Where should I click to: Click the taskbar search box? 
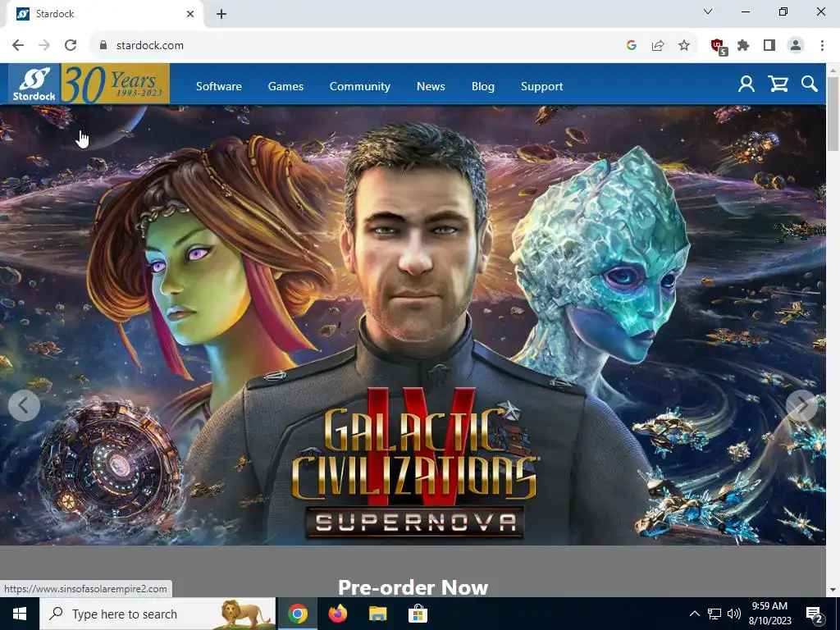[x=157, y=614]
